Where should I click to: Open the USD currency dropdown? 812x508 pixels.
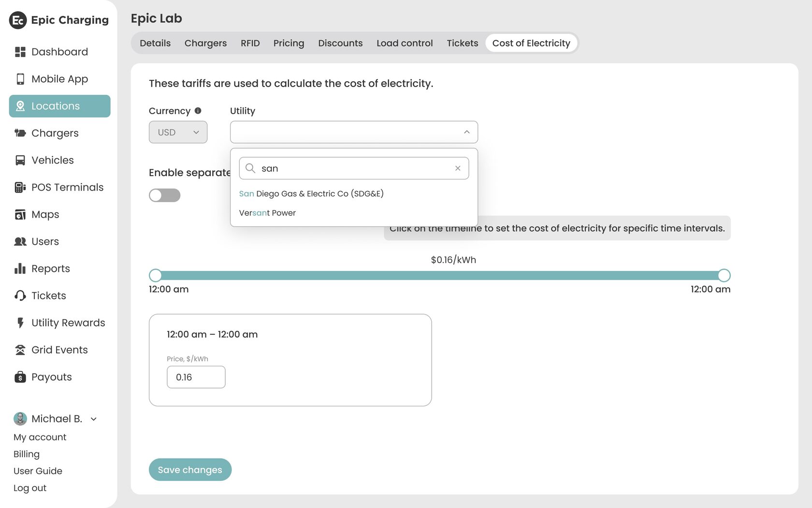(x=178, y=132)
